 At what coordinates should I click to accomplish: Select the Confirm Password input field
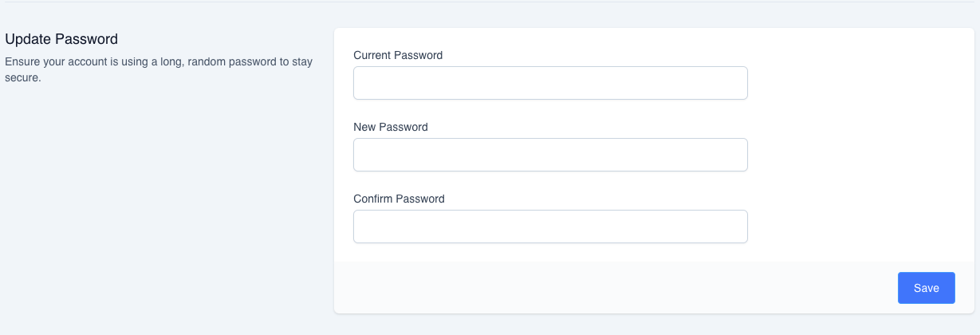click(x=550, y=227)
